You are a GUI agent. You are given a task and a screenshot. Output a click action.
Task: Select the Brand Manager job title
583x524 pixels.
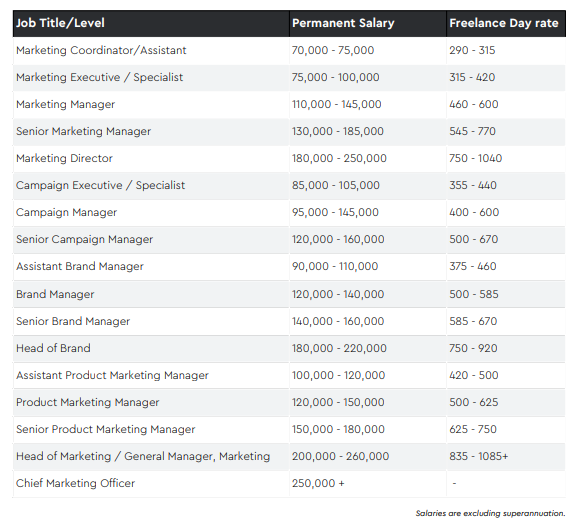pos(55,294)
